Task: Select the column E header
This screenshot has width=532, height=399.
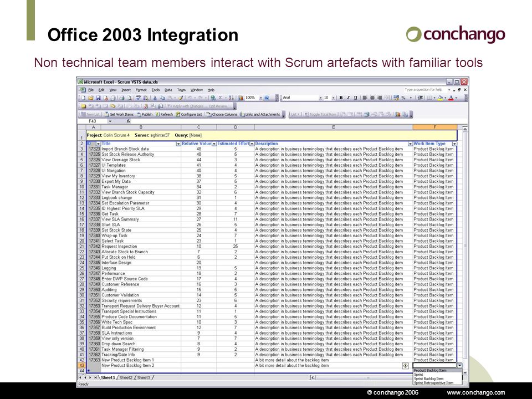Action: pos(333,127)
